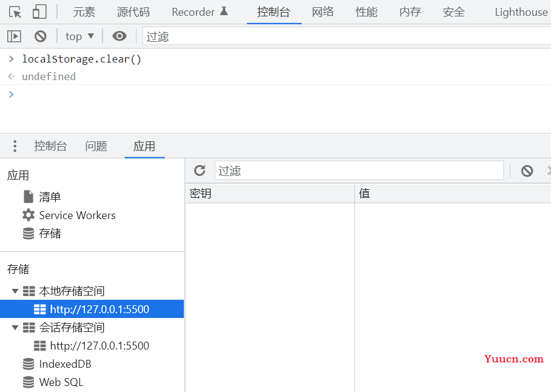Collapse the 本地存储空间 tree arrow
The image size is (551, 392).
coord(15,291)
